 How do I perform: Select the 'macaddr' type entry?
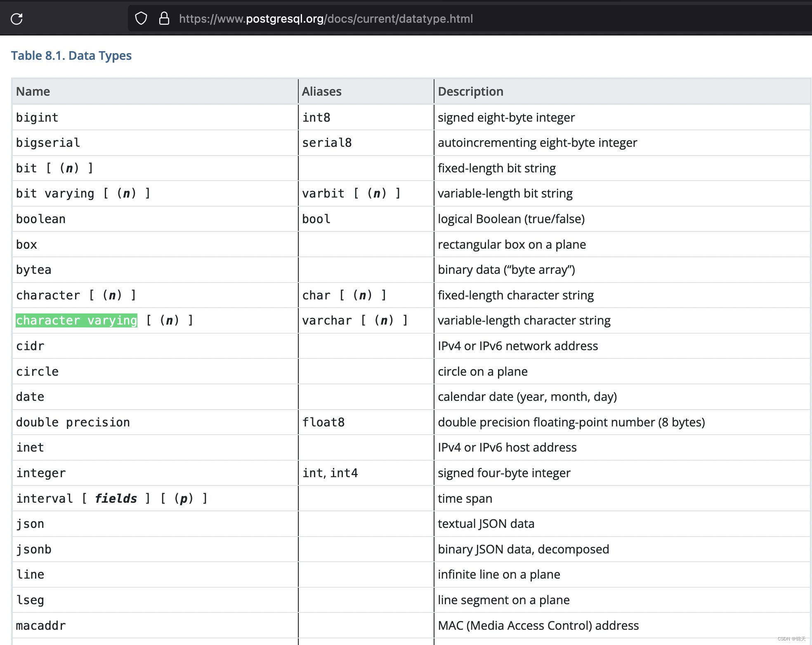pyautogui.click(x=40, y=625)
